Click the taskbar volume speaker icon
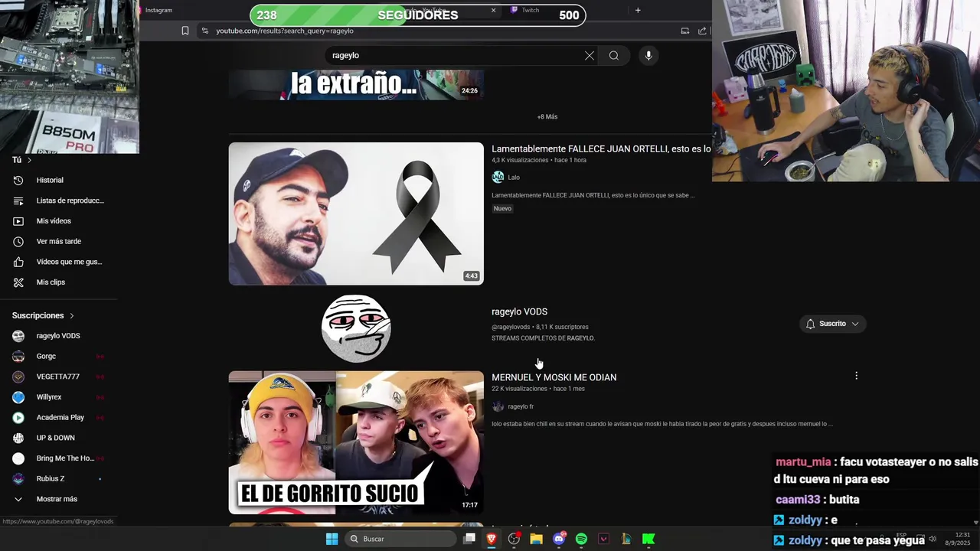This screenshot has height=551, width=980. click(x=933, y=539)
